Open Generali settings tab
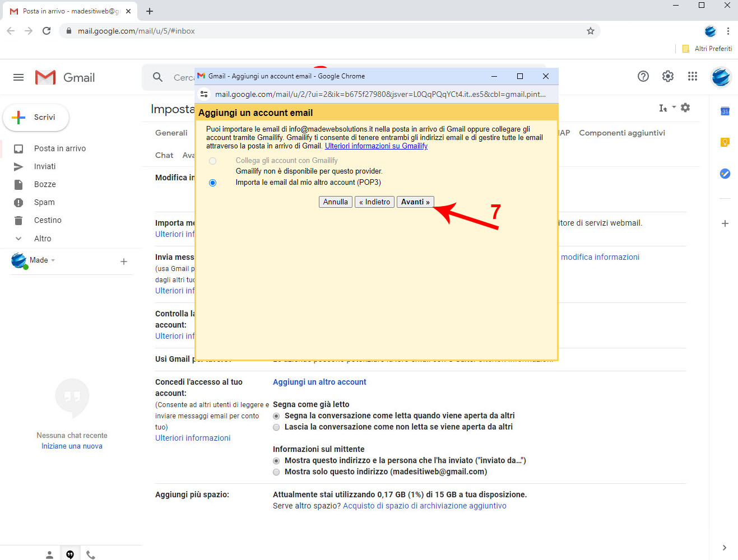The image size is (738, 560). (171, 133)
